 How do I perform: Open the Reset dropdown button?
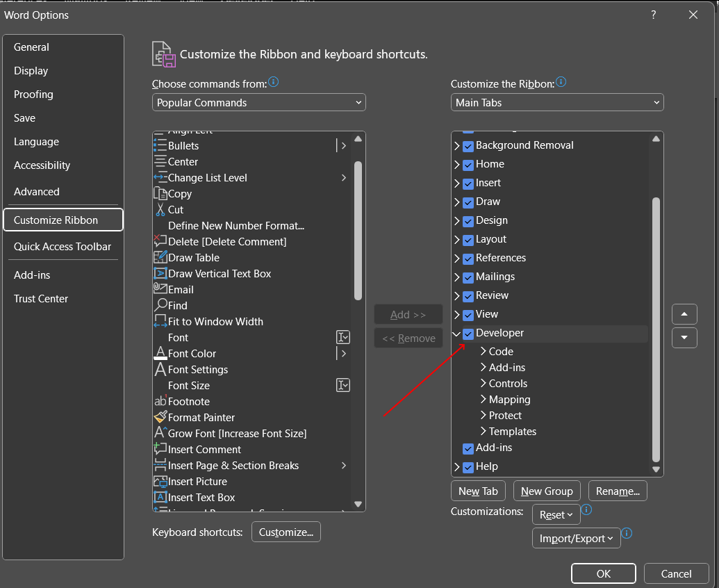pyautogui.click(x=556, y=514)
